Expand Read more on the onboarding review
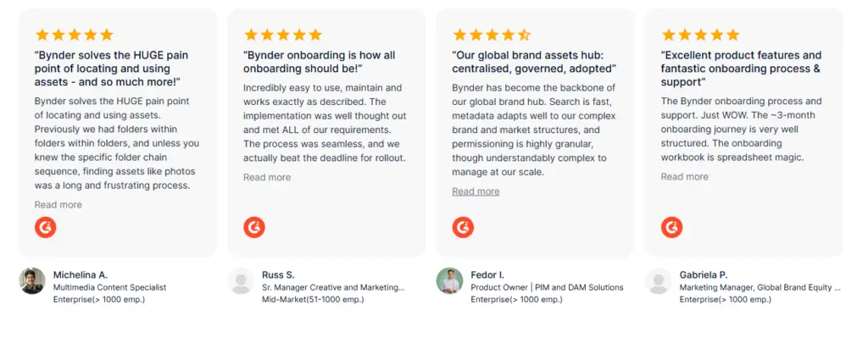The width and height of the screenshot is (868, 343). pyautogui.click(x=267, y=177)
